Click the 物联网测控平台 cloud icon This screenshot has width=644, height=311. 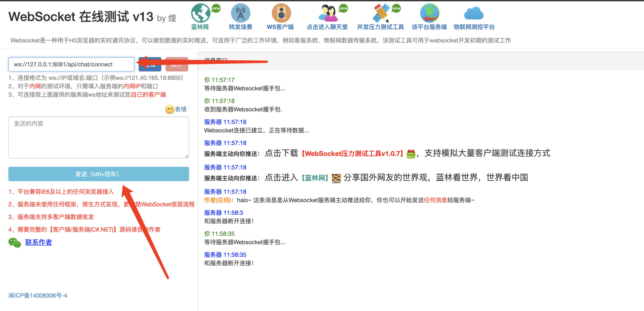(473, 13)
